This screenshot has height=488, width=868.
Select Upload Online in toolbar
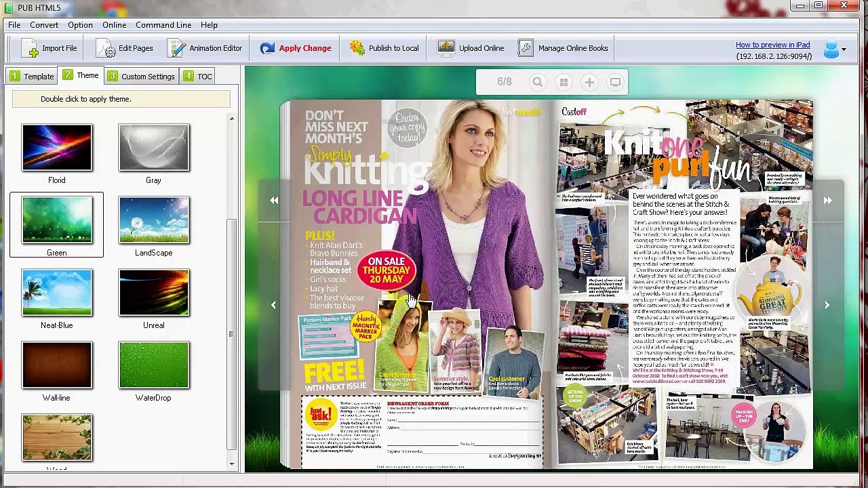[471, 48]
